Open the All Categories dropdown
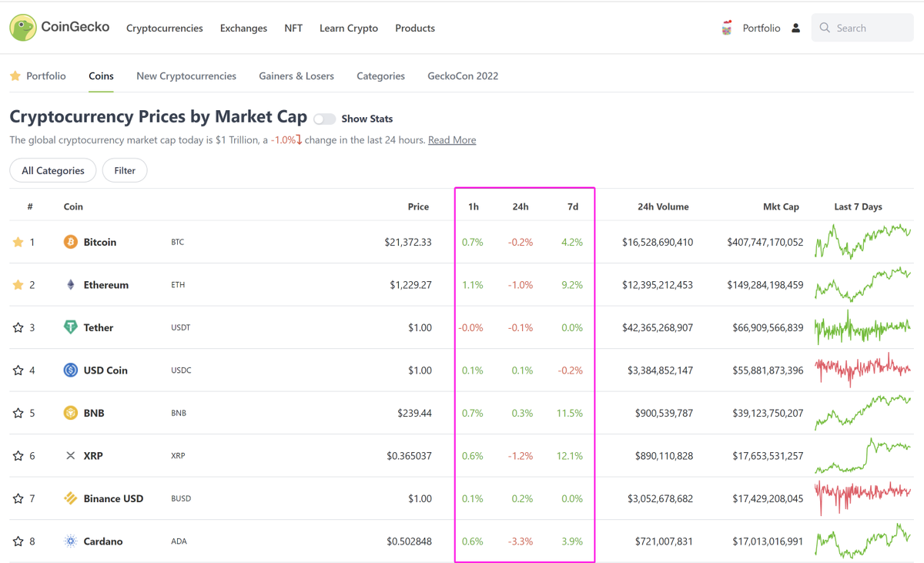 tap(53, 170)
